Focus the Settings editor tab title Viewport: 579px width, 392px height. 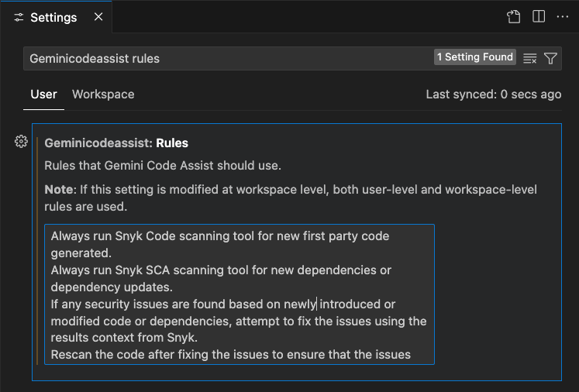tap(53, 17)
